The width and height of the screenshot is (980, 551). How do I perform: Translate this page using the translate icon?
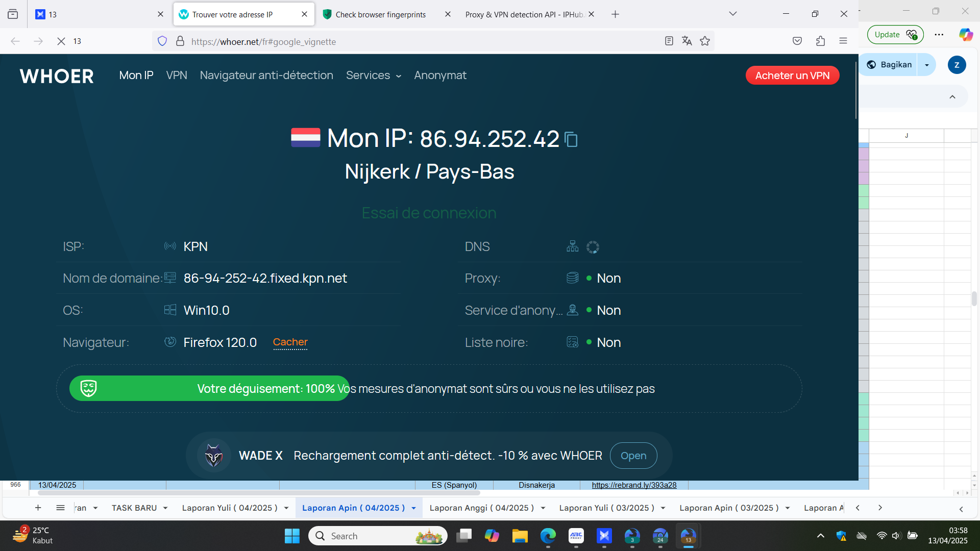click(x=687, y=41)
